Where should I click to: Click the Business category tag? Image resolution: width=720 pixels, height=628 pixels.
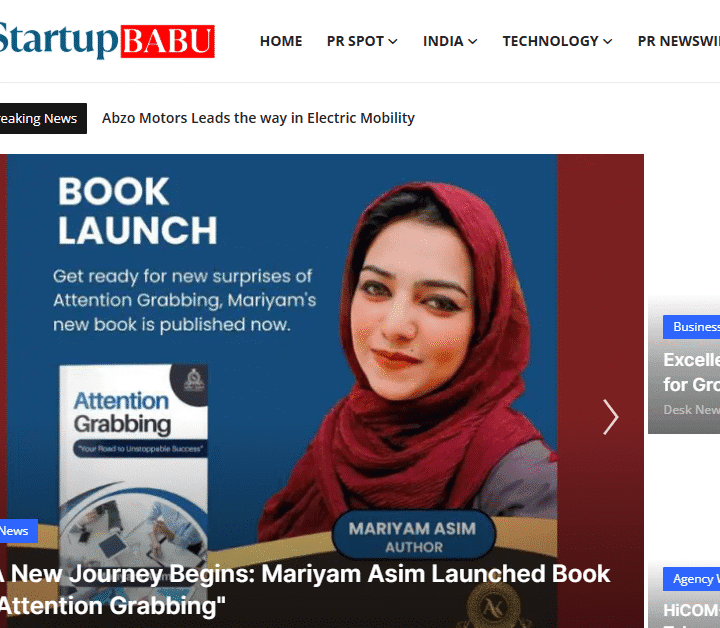click(x=692, y=327)
